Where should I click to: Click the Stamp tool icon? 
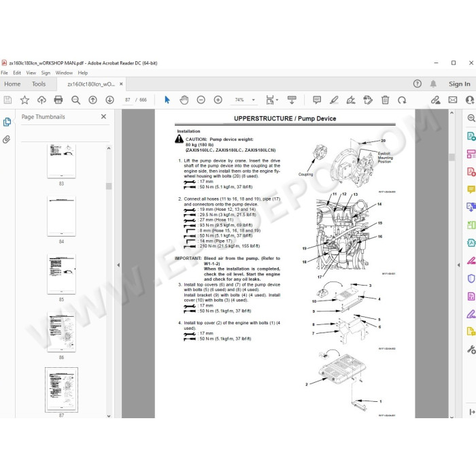(x=368, y=100)
